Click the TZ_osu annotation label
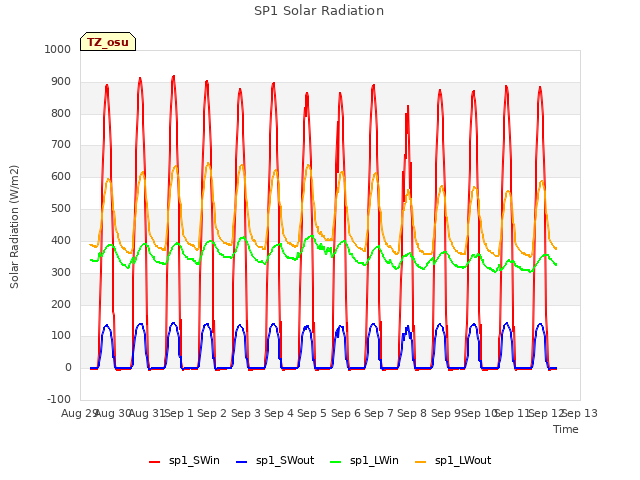Viewport: 640px width, 480px height. click(108, 42)
